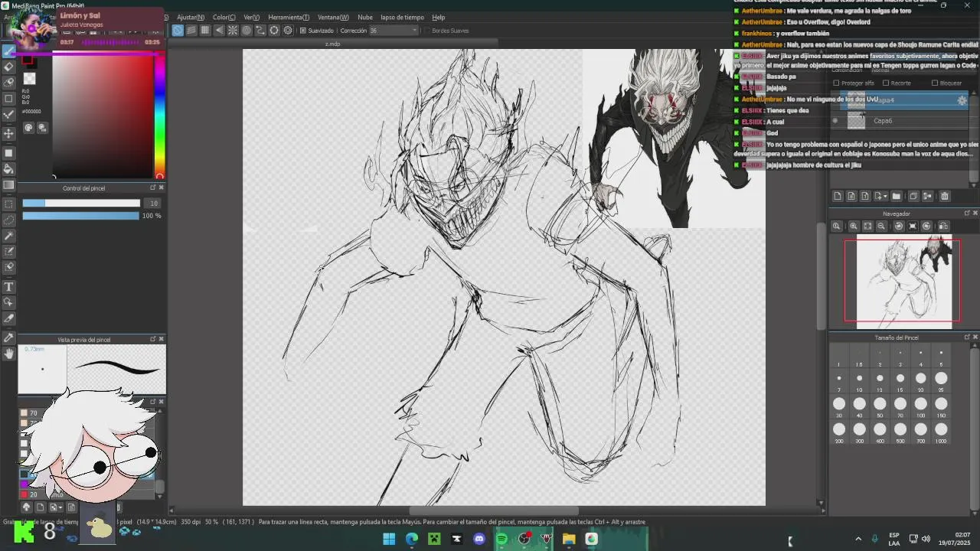Select the Eyedropper tool
The image size is (980, 551).
coord(9,337)
